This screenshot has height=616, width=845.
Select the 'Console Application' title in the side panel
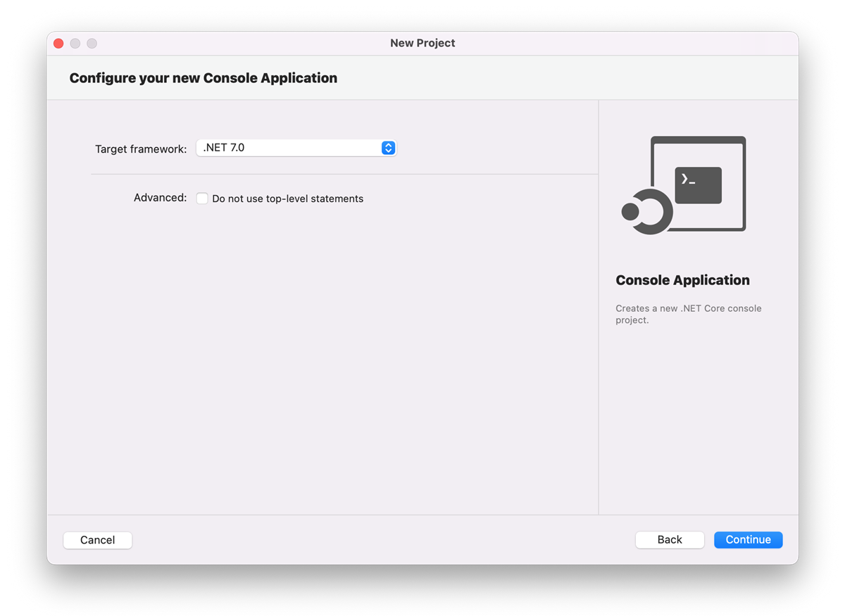(682, 280)
